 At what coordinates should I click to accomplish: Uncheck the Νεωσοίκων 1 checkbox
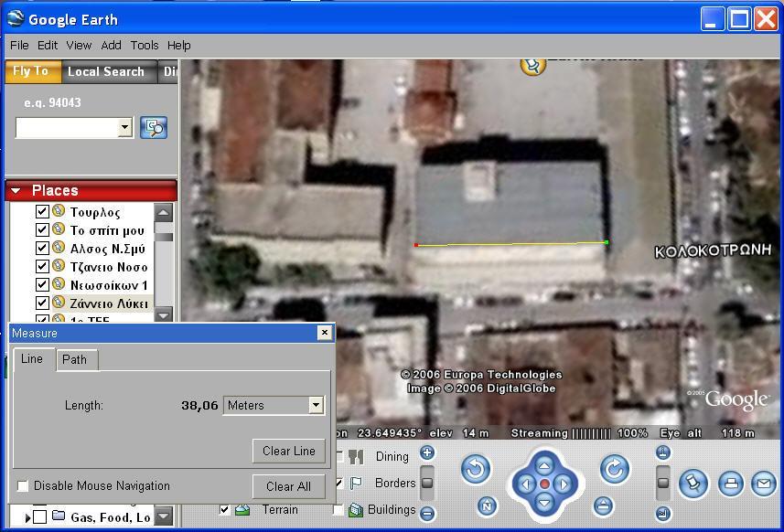pos(42,284)
